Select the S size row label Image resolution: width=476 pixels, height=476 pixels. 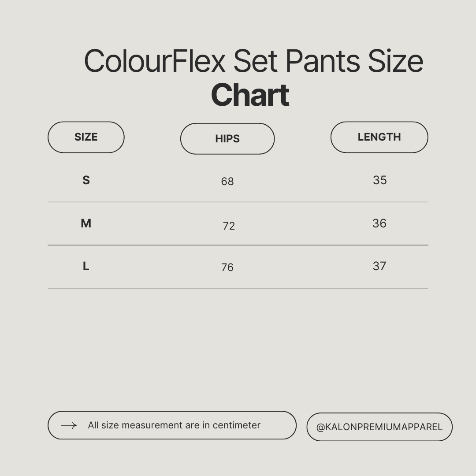pos(86,180)
